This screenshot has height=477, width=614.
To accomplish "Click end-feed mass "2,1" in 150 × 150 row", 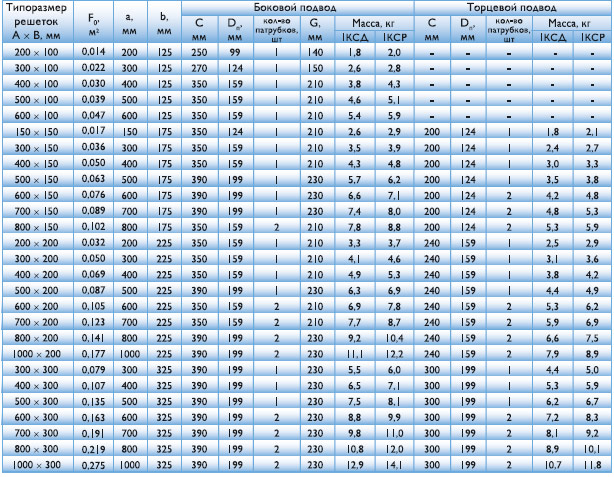I will [x=592, y=132].
